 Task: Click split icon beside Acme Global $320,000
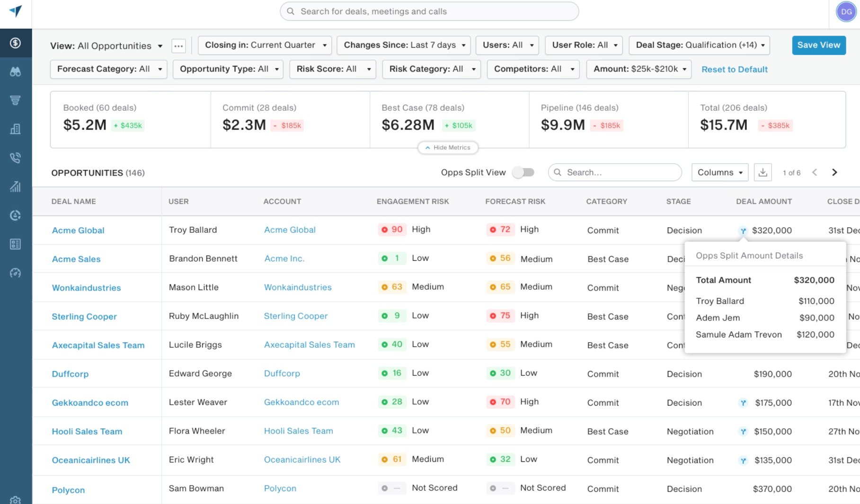click(743, 231)
